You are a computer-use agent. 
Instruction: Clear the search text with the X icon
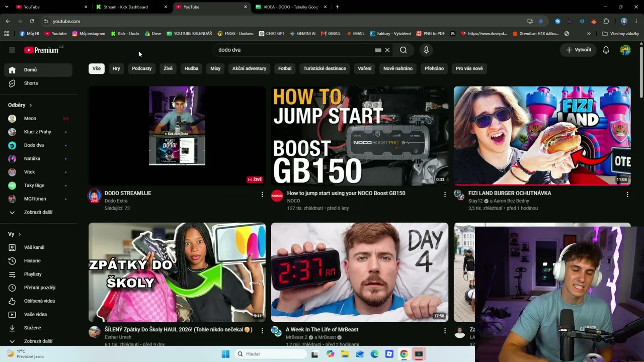pyautogui.click(x=387, y=50)
